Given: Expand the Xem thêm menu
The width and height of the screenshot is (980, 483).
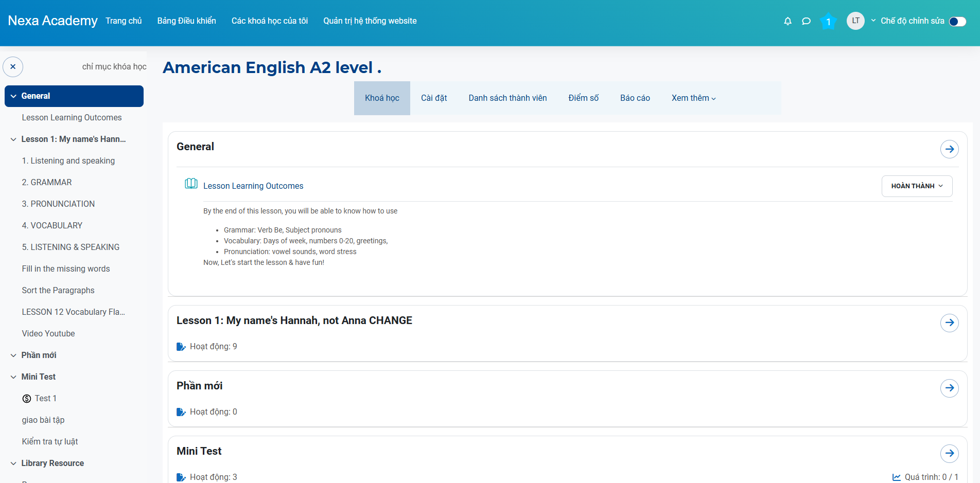Looking at the screenshot, I should click(x=693, y=98).
